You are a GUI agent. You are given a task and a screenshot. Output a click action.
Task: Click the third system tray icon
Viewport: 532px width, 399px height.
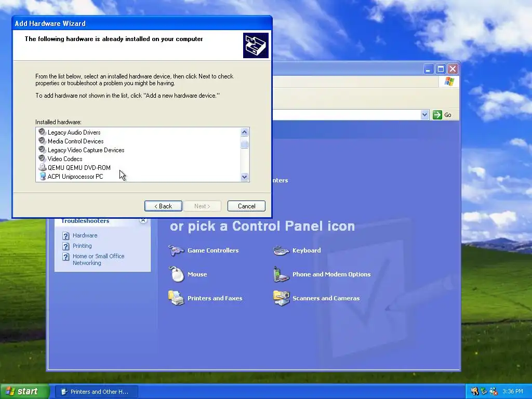[x=494, y=391]
